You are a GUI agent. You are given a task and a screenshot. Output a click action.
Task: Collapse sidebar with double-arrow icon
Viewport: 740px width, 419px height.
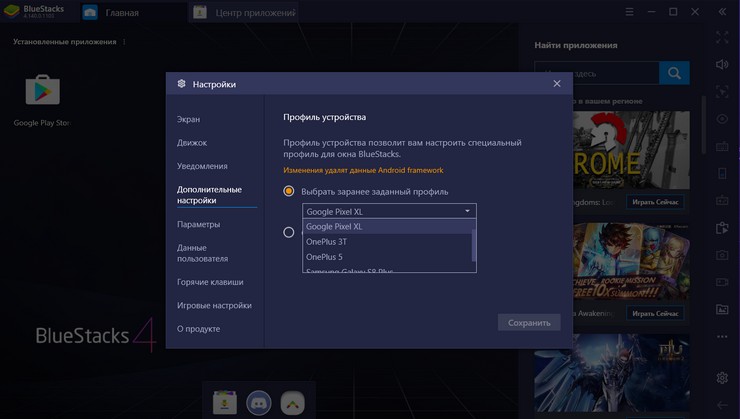[722, 12]
